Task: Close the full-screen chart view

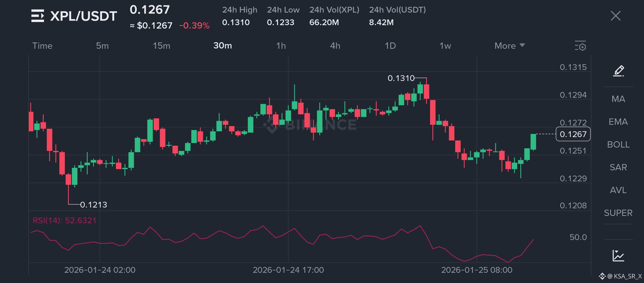Action: pyautogui.click(x=615, y=16)
